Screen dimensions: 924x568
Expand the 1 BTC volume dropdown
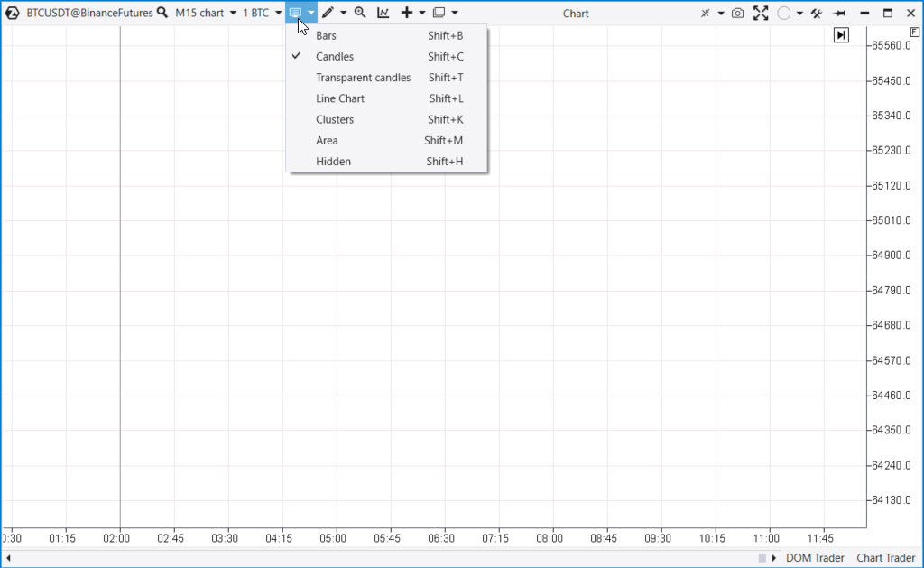click(262, 13)
